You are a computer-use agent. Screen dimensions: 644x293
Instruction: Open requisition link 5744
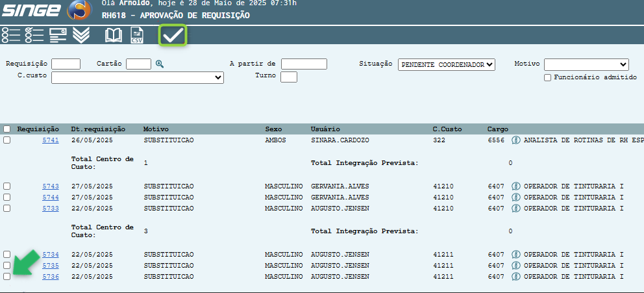(x=51, y=197)
